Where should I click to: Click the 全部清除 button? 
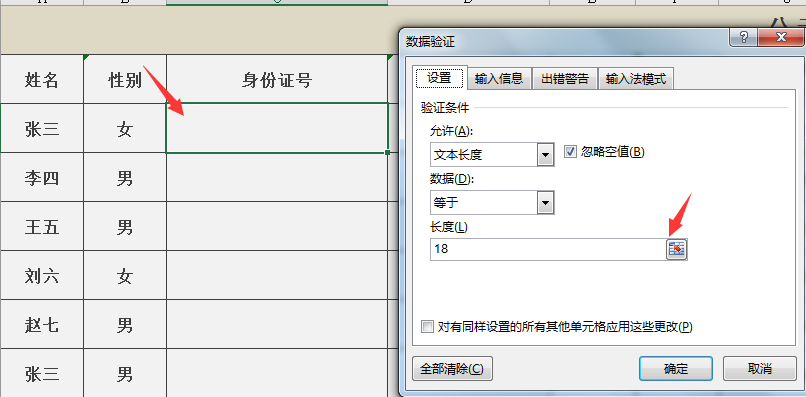coord(452,369)
